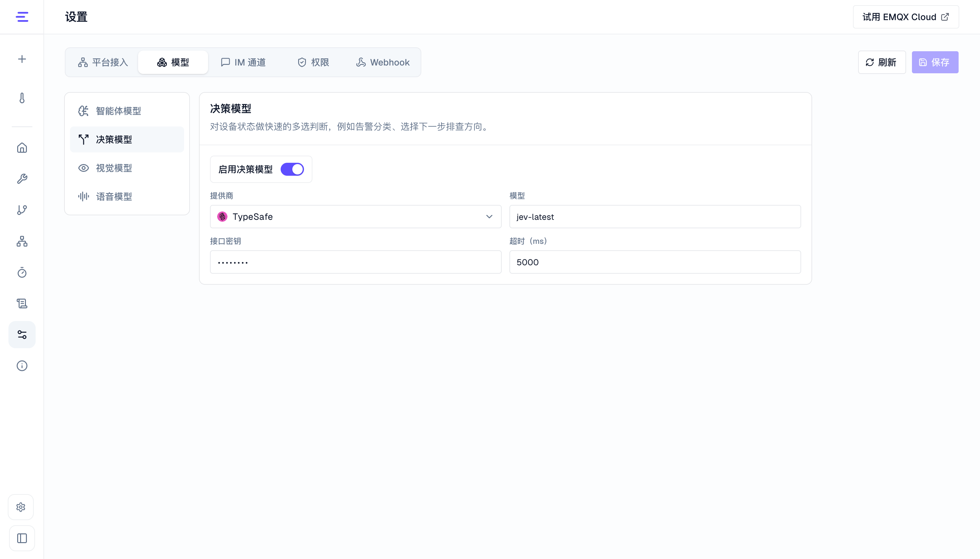Click the 接口密钥 password field
Image resolution: width=980 pixels, height=559 pixels.
tap(355, 262)
